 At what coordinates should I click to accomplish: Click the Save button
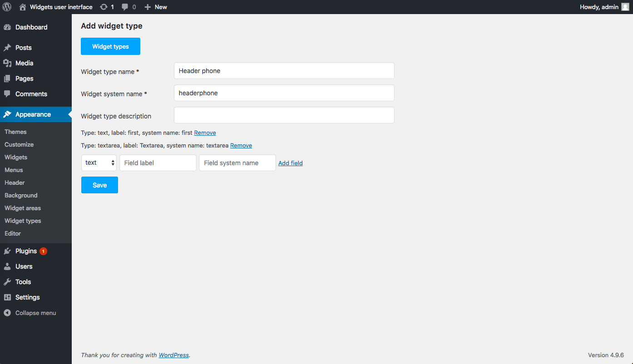click(99, 185)
